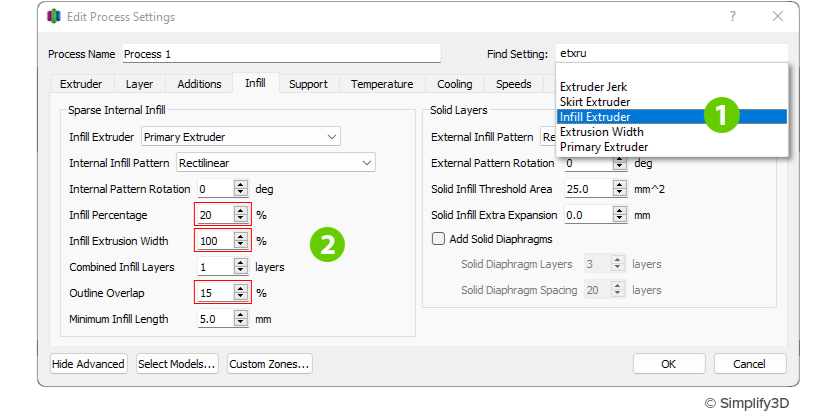This screenshot has height=416, width=839.
Task: Pick Skirt Extruder from the suggestions
Action: point(594,102)
